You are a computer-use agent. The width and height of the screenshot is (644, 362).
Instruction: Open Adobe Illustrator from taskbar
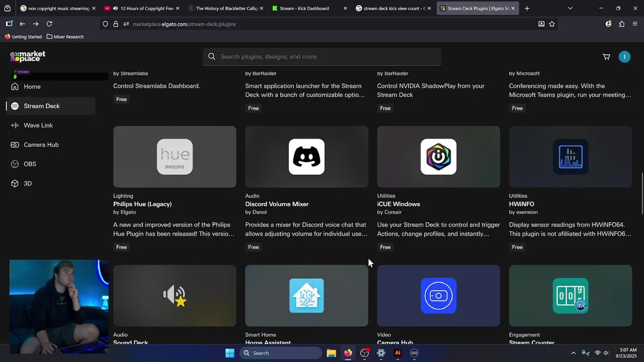(x=397, y=353)
